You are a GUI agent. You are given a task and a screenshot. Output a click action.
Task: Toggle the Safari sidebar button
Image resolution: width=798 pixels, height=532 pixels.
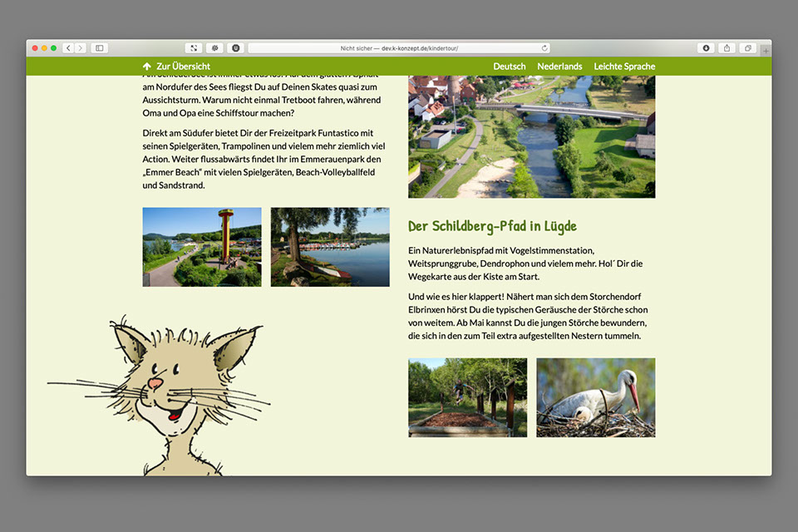pos(99,48)
